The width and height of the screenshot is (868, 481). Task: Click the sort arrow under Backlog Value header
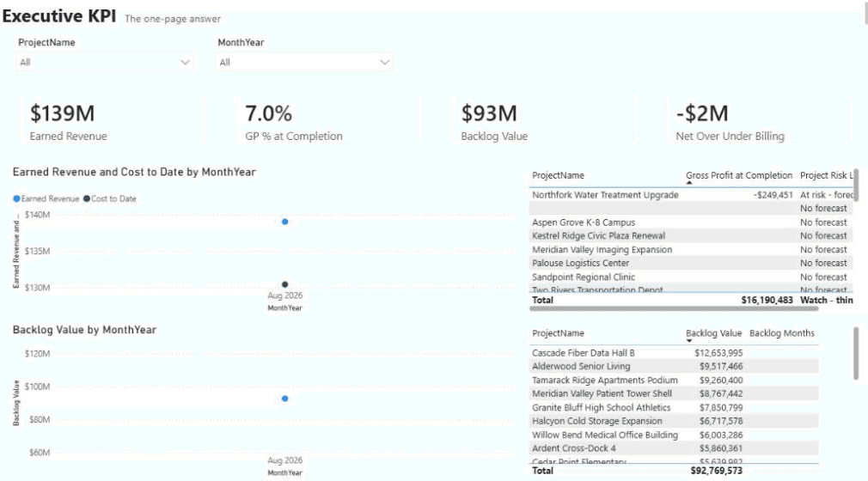tap(689, 340)
